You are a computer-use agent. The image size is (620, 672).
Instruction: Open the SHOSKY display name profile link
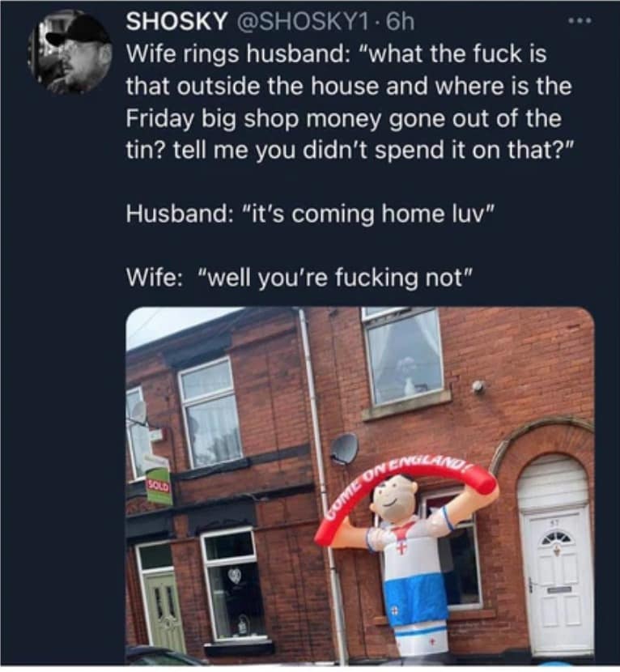tap(176, 21)
